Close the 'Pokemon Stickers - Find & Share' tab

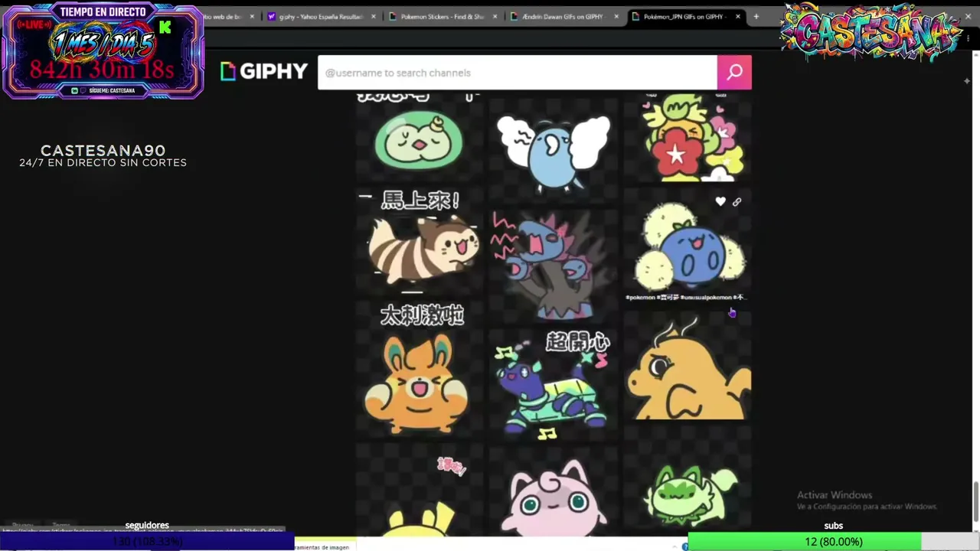coord(495,17)
